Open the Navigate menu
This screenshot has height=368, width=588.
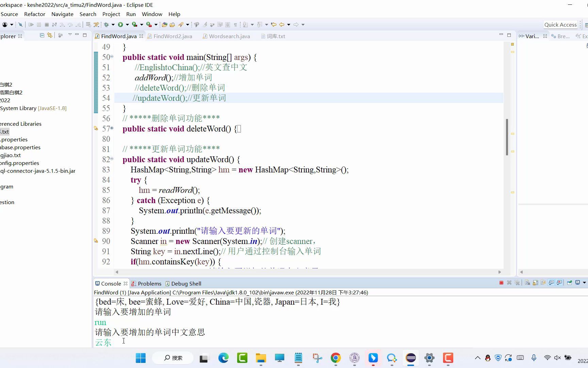62,14
